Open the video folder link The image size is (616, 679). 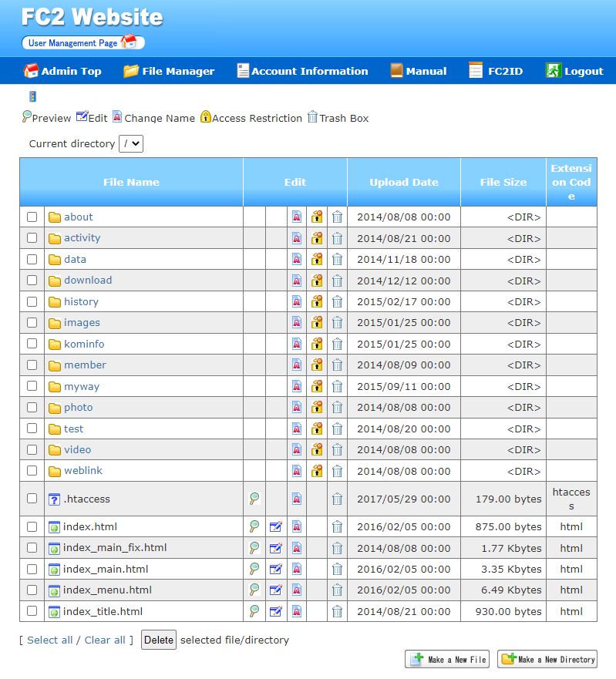(78, 449)
